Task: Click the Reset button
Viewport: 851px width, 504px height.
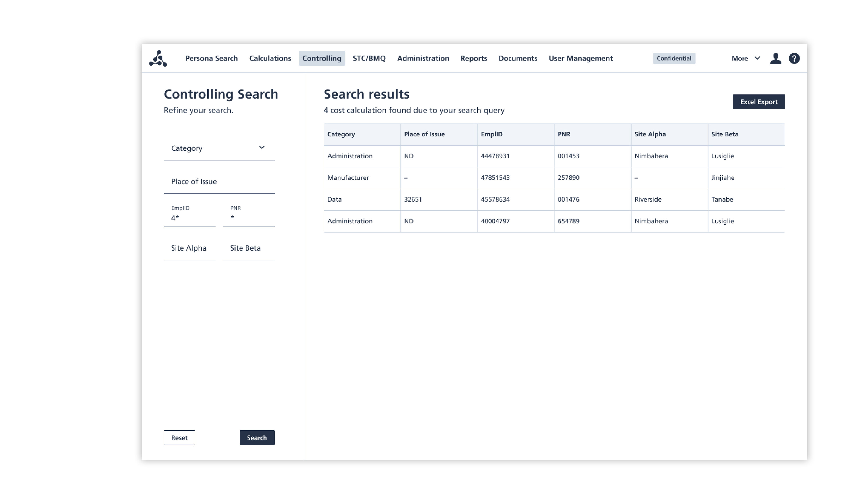Action: tap(179, 438)
